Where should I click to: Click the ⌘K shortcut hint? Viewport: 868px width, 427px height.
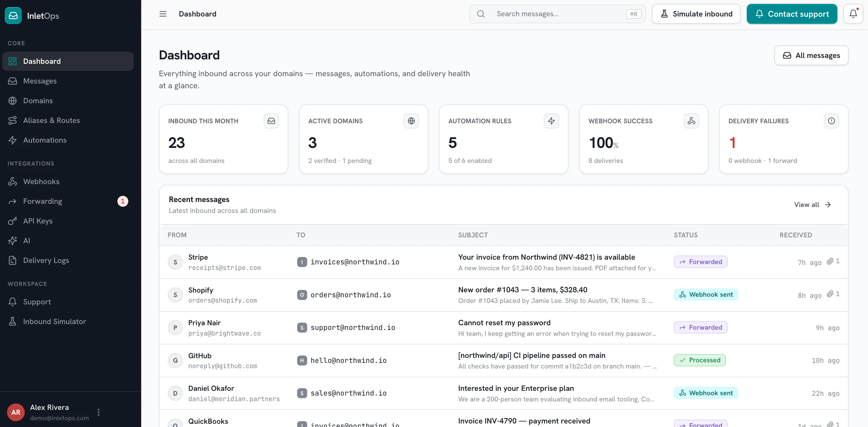click(x=633, y=14)
